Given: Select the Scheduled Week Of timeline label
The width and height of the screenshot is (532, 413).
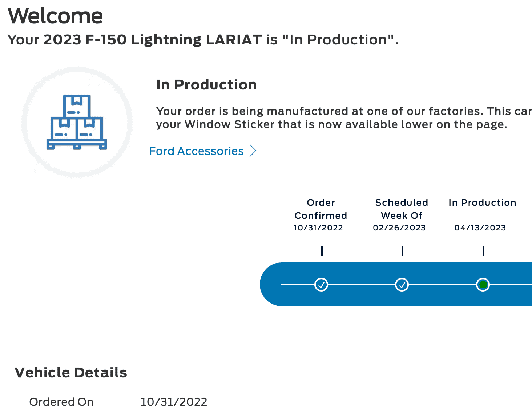Looking at the screenshot, I should click(x=402, y=209).
